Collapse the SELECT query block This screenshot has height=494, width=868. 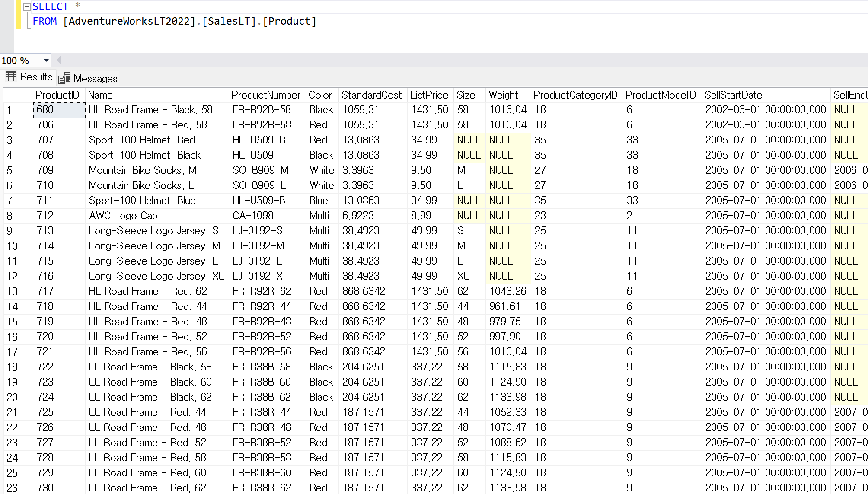(27, 7)
